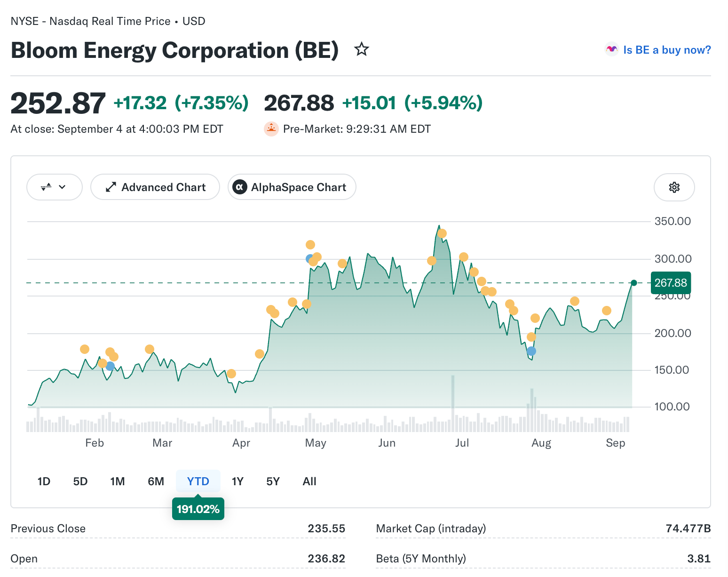728x577 pixels.
Task: Switch to the 5D range
Action: (x=80, y=481)
